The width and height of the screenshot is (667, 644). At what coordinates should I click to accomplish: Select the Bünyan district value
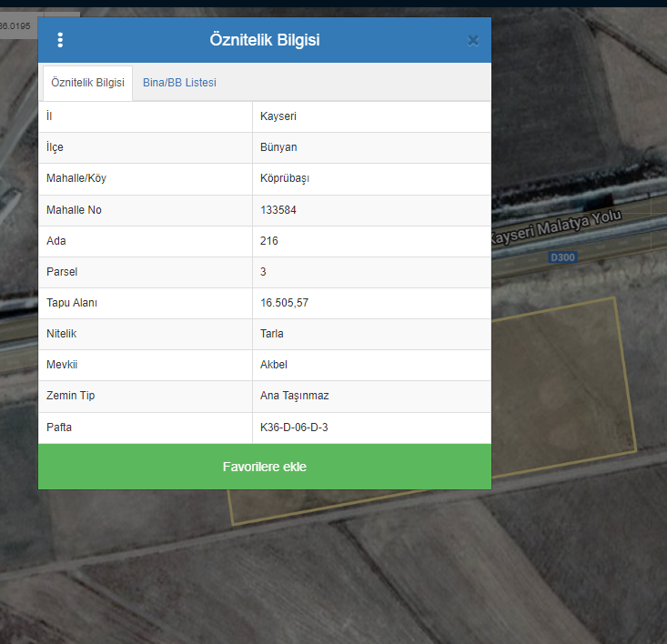click(278, 147)
